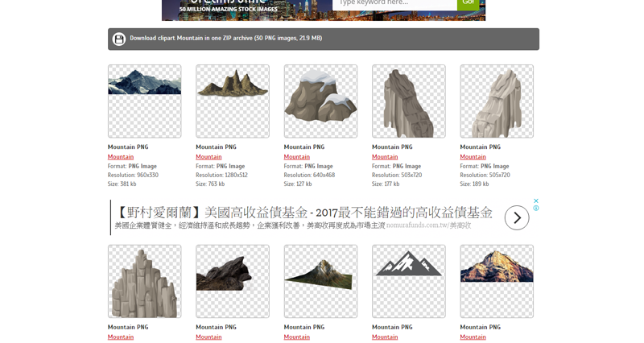Viewport: 644px width, 343px height.
Task: Open the black and white mountain logo thumbnail
Action: pos(409,281)
